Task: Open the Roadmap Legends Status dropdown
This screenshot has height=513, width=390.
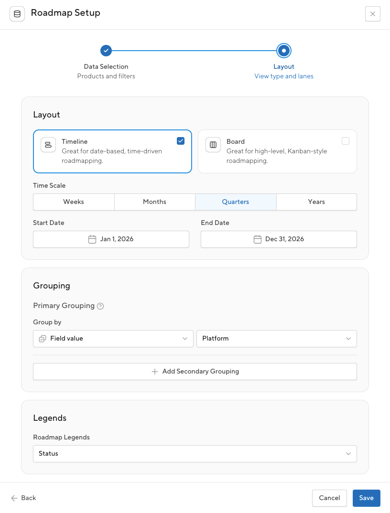Action: tap(195, 454)
